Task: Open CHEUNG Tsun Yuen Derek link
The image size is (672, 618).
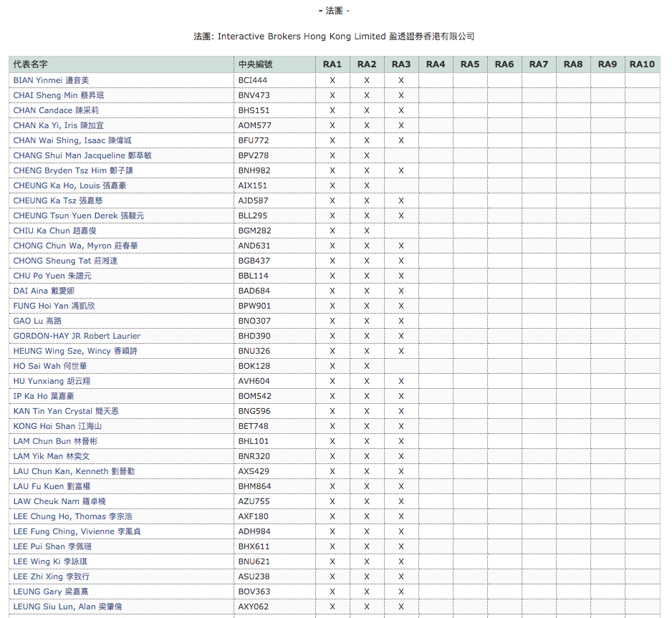Action: click(x=78, y=215)
